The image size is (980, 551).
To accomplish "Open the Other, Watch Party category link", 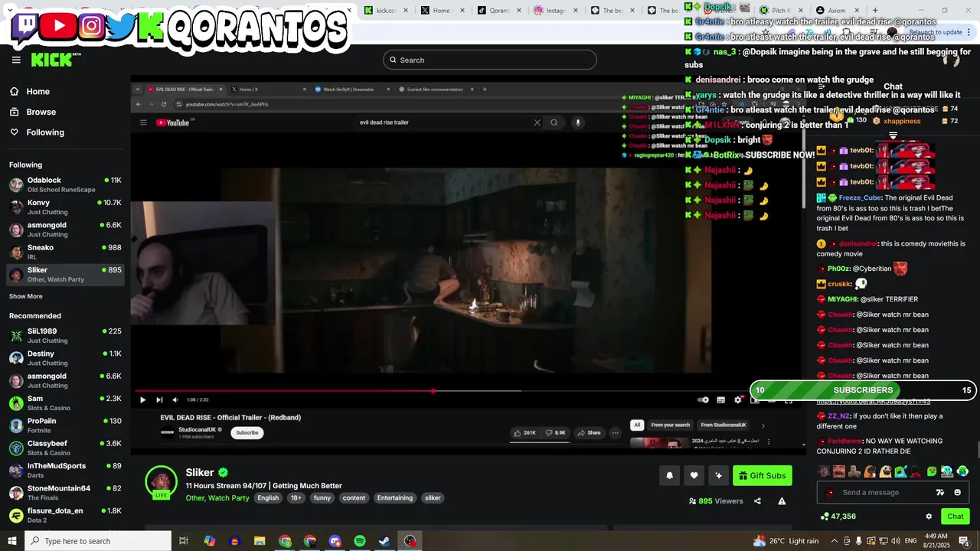I will click(x=217, y=498).
